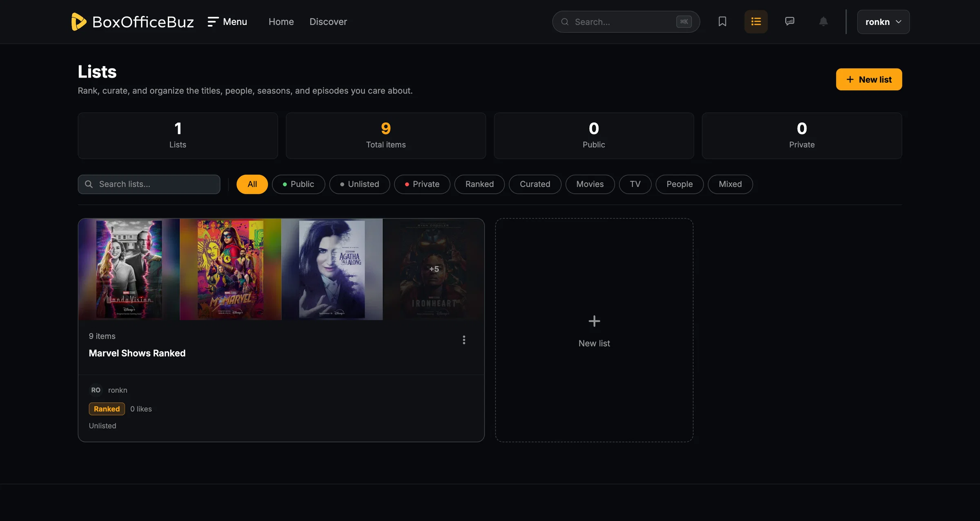Filter lists by Unlisted
This screenshot has width=980, height=521.
(359, 184)
